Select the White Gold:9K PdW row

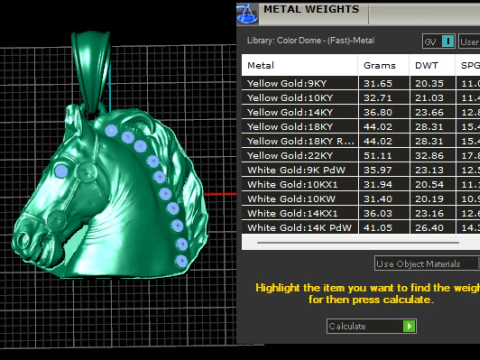[361, 170]
